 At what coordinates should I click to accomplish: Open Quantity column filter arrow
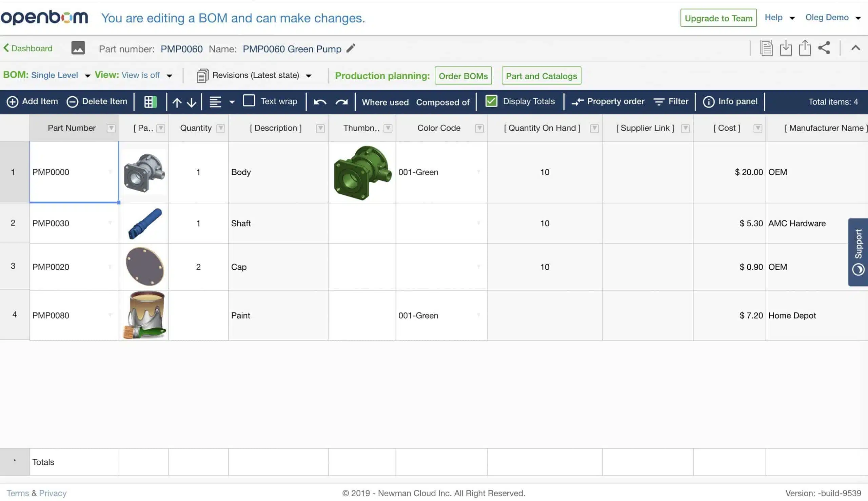coord(221,128)
